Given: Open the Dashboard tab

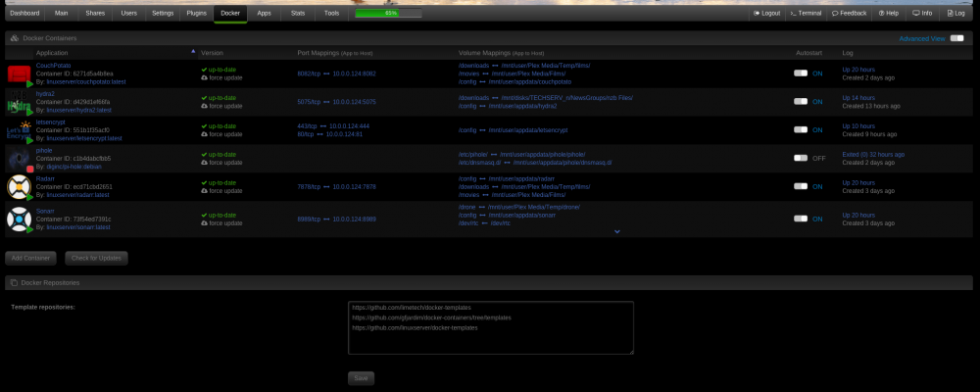Looking at the screenshot, I should pos(25,13).
